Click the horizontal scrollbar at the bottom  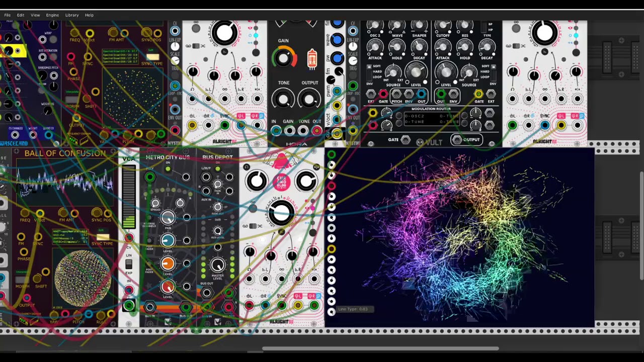(x=380, y=348)
